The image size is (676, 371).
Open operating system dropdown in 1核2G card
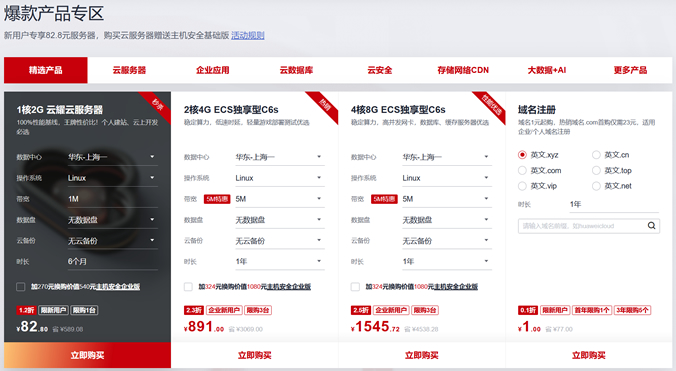coord(113,178)
